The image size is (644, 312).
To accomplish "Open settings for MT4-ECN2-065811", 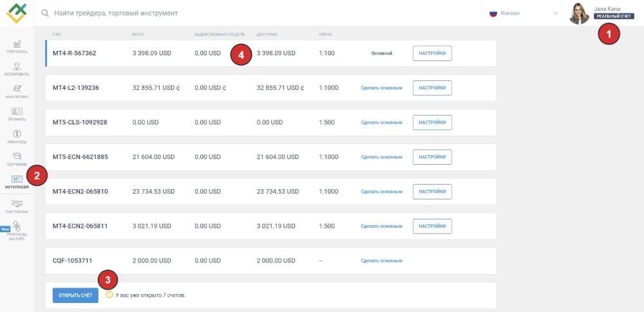I will [432, 226].
